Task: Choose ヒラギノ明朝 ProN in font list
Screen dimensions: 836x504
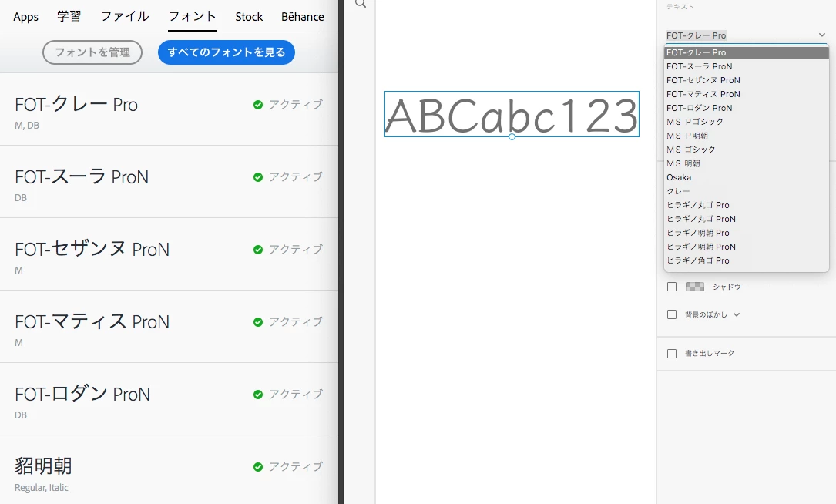Action: point(747,247)
